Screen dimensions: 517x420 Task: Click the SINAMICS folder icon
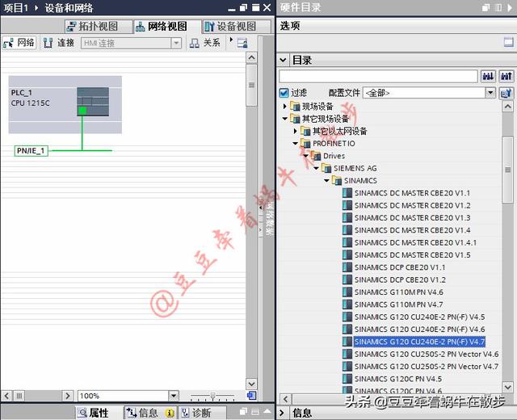tap(337, 181)
